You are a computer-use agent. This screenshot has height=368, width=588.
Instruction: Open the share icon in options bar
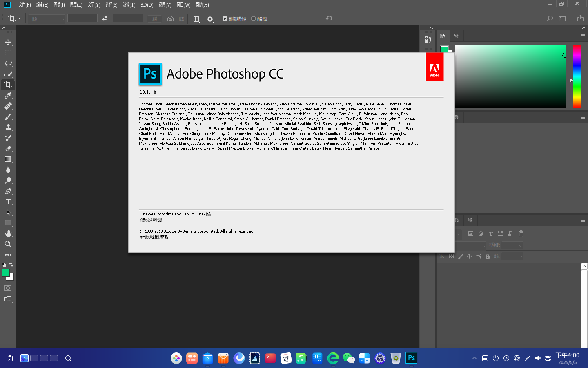580,18
